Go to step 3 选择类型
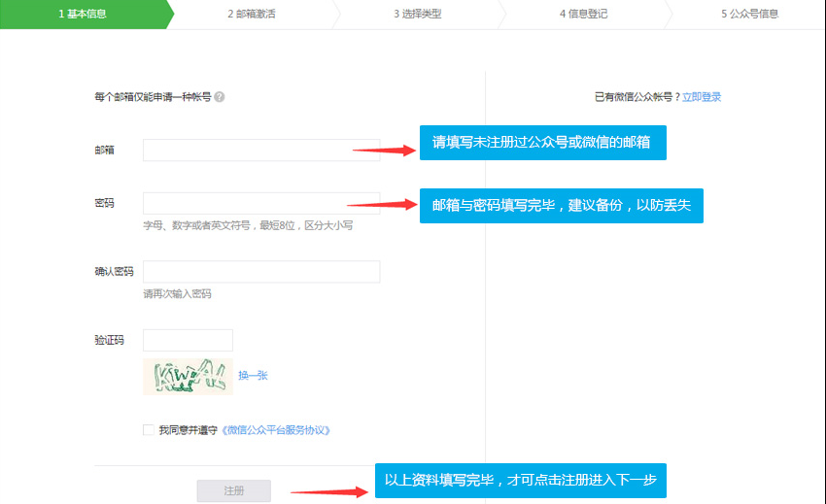 pos(417,15)
